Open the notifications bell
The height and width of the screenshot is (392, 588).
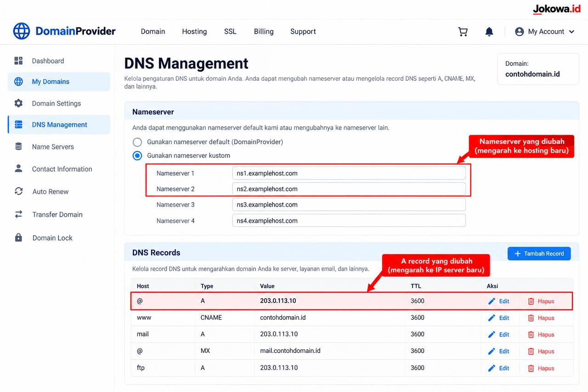[x=489, y=32]
